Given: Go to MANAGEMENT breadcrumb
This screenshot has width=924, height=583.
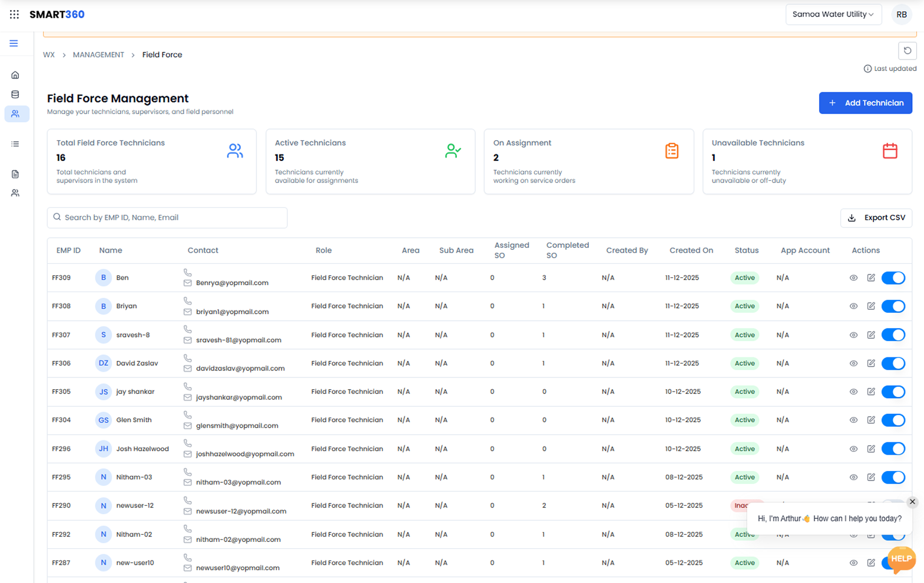Looking at the screenshot, I should point(98,55).
